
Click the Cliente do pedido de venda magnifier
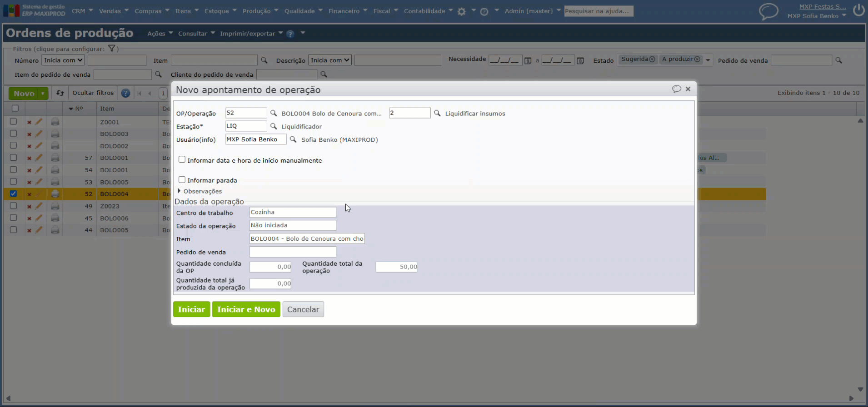coord(324,74)
